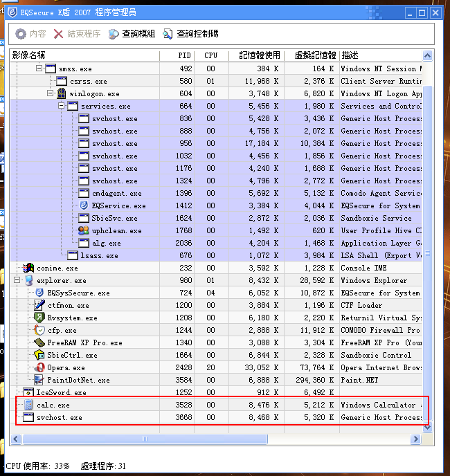This screenshot has width=450, height=476.
Task: Select the conime.exe icon
Action: tap(28, 268)
